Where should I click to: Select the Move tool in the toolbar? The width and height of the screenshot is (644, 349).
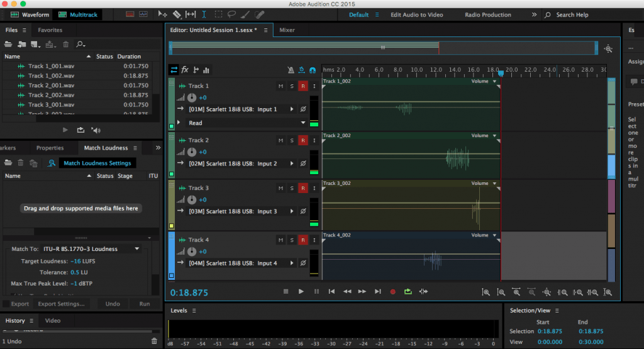[162, 14]
